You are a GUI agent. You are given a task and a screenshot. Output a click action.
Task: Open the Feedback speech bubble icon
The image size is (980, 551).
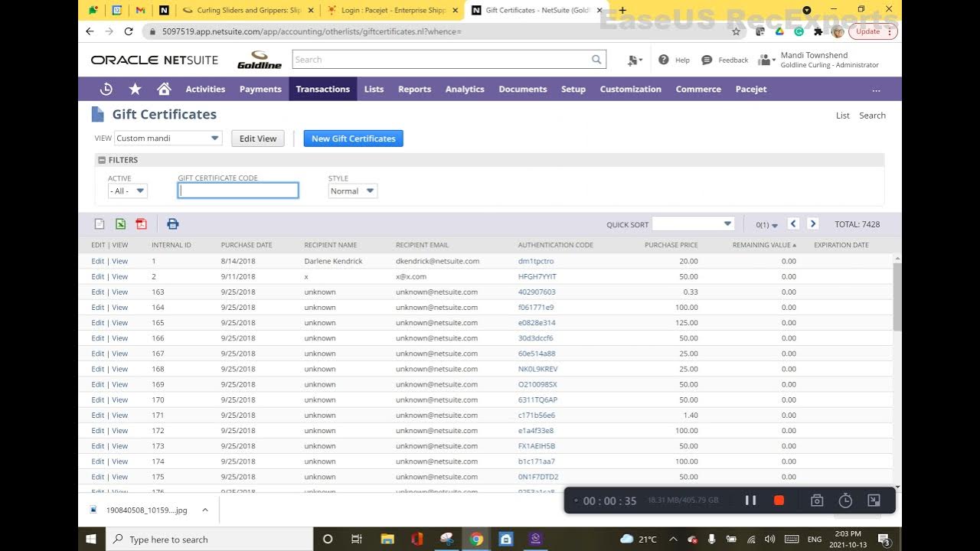click(707, 60)
